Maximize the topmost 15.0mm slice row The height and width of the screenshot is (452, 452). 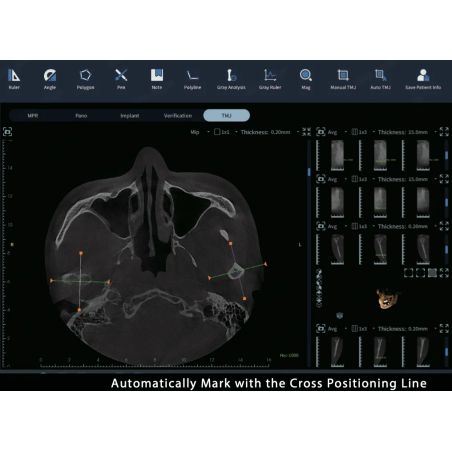pyautogui.click(x=444, y=132)
